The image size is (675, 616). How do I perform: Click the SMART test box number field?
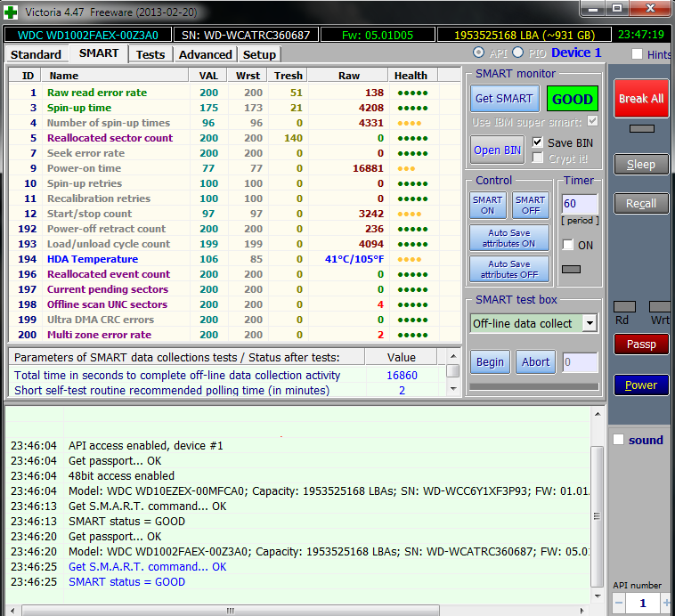click(580, 362)
